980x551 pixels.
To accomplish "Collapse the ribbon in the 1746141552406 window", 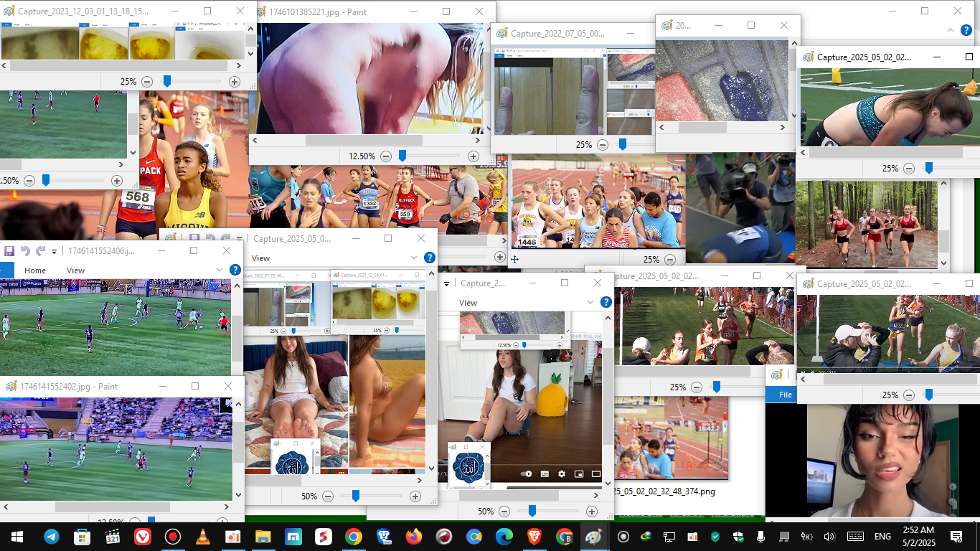I will (x=219, y=270).
